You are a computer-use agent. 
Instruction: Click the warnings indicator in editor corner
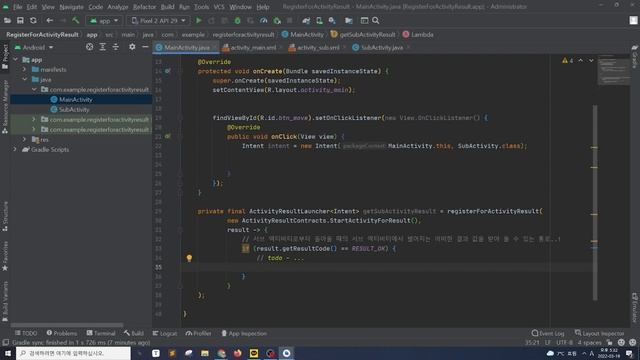[x=567, y=60]
